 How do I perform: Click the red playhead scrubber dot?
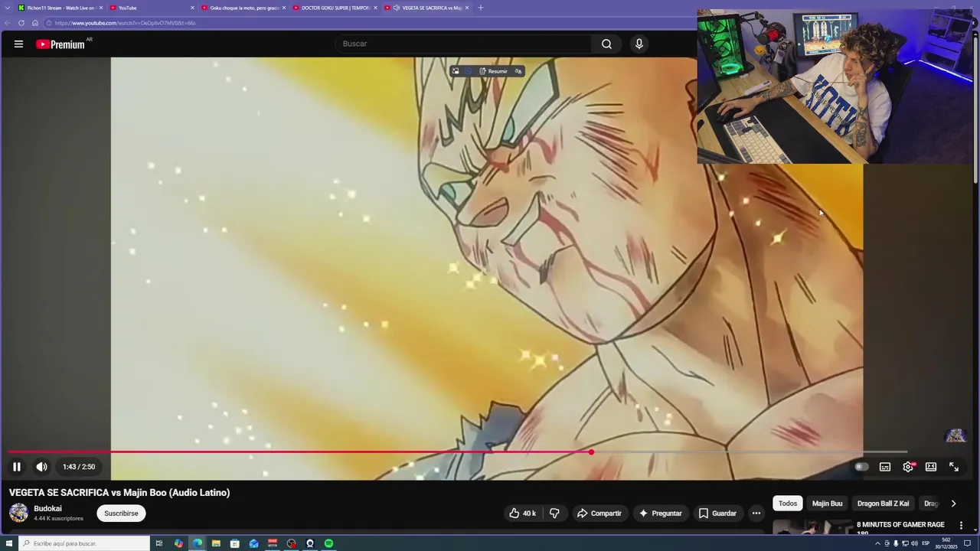click(591, 452)
